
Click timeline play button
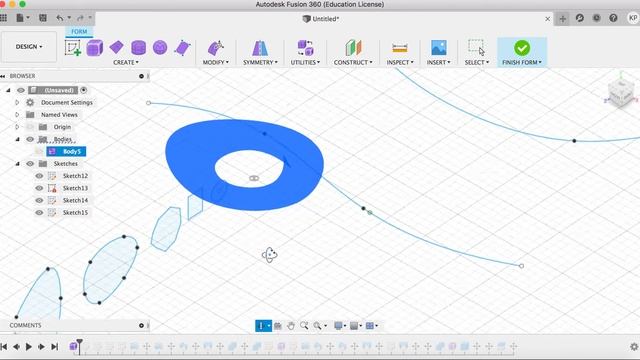29,347
